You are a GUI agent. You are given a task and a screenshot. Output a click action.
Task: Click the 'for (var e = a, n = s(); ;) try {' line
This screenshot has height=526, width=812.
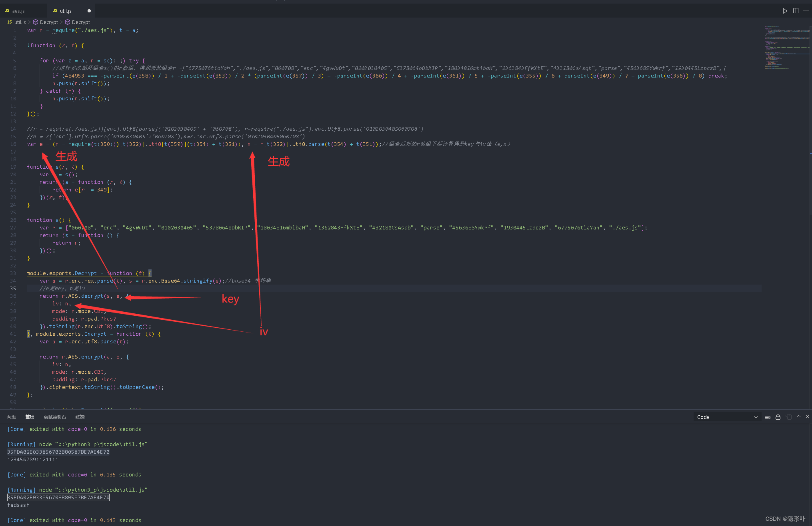coord(92,60)
